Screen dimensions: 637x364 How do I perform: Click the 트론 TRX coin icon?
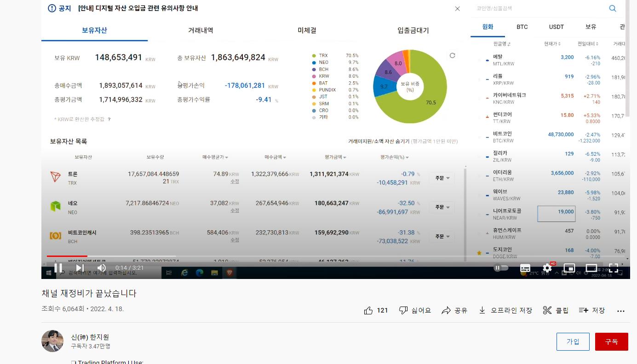(x=55, y=177)
